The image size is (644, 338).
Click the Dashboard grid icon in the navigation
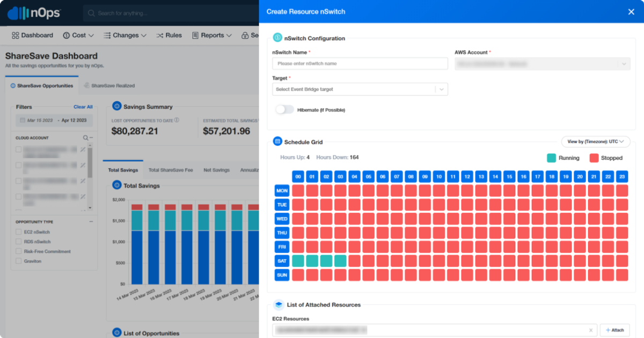(15, 35)
